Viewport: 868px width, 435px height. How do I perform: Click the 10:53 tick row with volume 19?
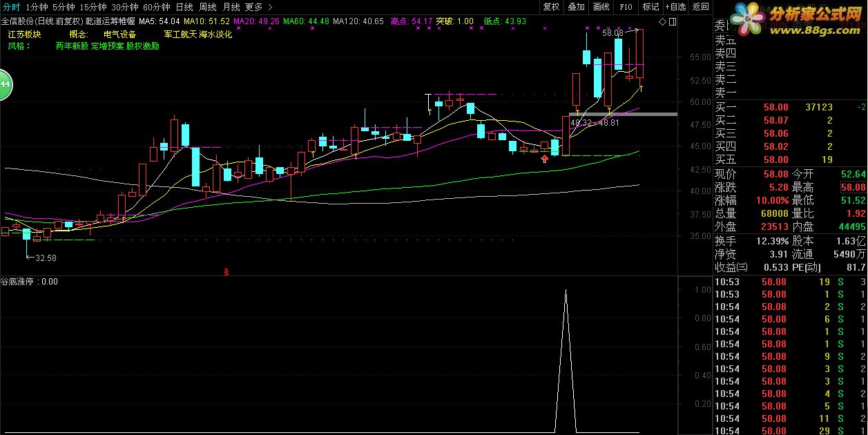(x=790, y=282)
